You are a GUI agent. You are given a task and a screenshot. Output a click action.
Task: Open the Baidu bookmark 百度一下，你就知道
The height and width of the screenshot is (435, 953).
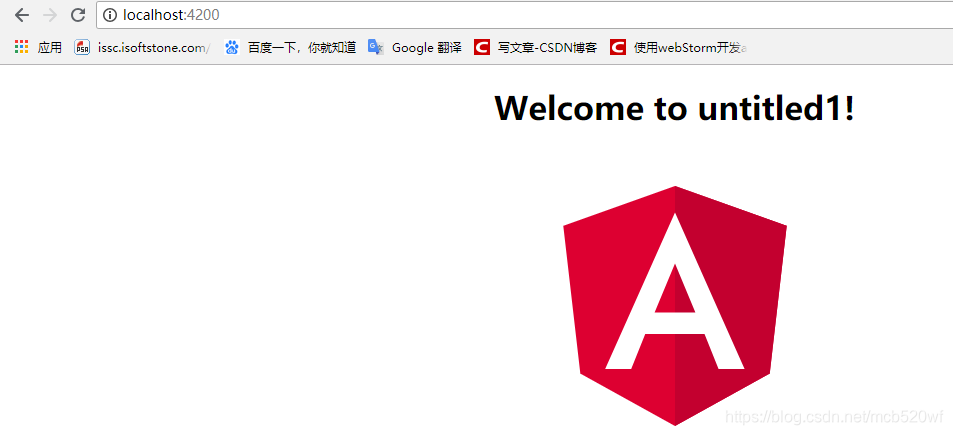click(x=290, y=47)
